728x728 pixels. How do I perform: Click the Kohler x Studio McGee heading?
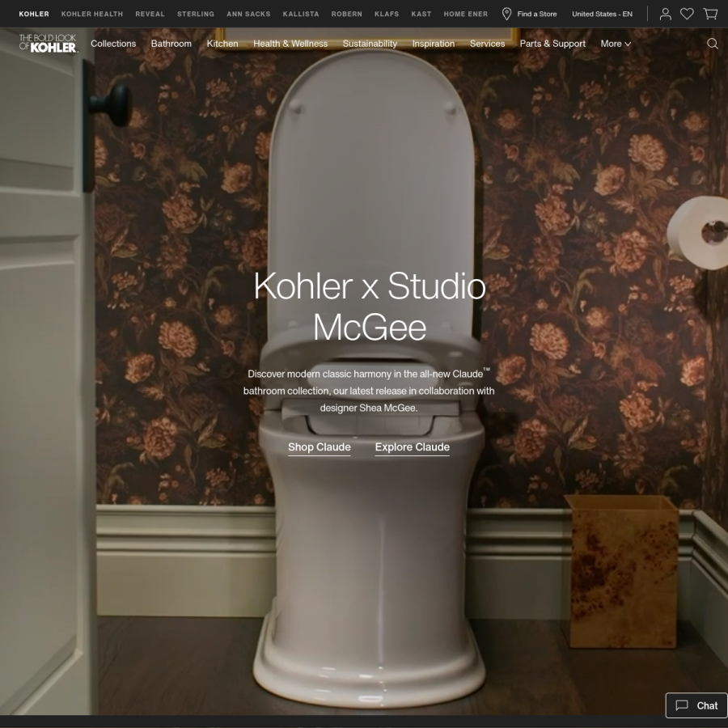point(370,307)
